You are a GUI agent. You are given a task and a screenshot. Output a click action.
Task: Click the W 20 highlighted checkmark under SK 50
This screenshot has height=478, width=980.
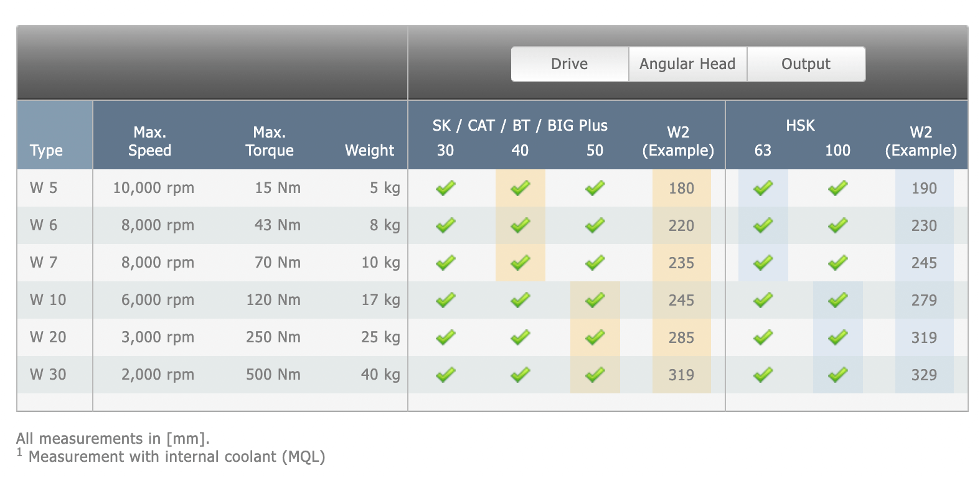click(595, 337)
